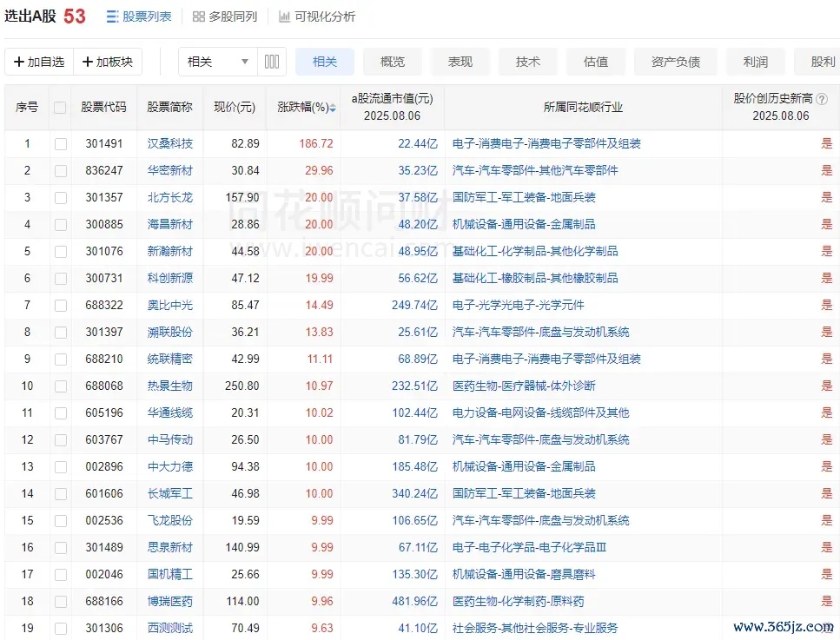Click the 加板块 button
The width and height of the screenshot is (840, 640).
pyautogui.click(x=108, y=62)
